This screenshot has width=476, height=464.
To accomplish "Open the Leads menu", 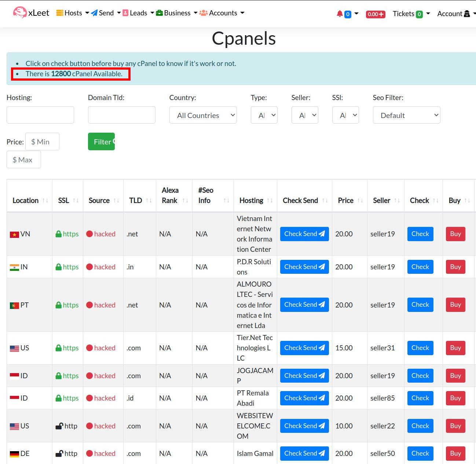I will 138,13.
